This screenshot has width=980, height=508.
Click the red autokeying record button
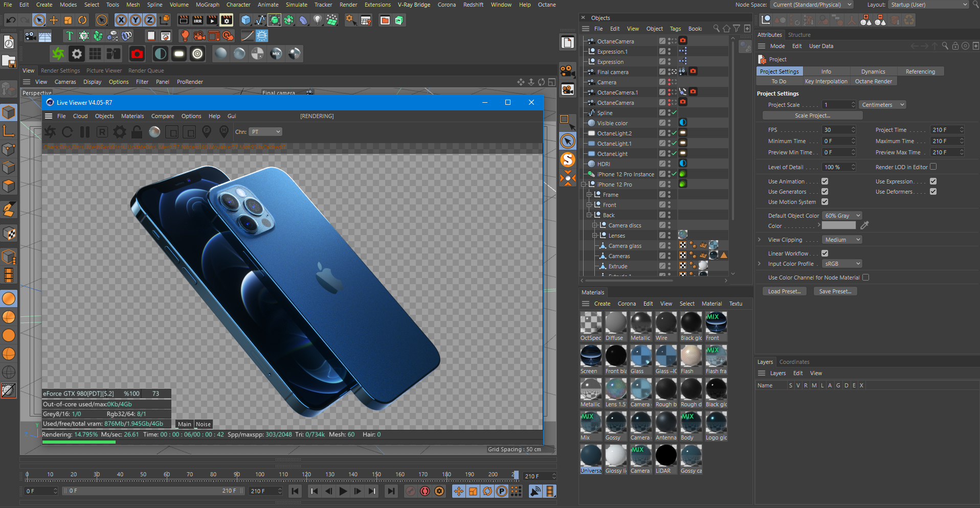pyautogui.click(x=425, y=491)
